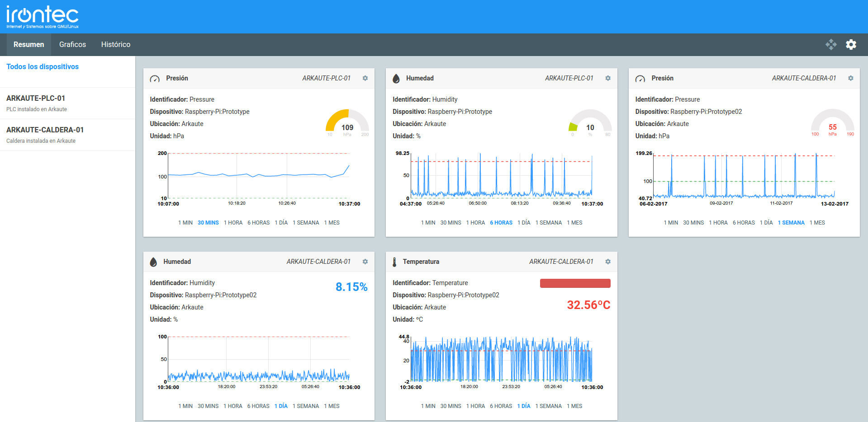Image resolution: width=868 pixels, height=422 pixels.
Task: Click the red temperature level bar
Action: pyautogui.click(x=575, y=283)
